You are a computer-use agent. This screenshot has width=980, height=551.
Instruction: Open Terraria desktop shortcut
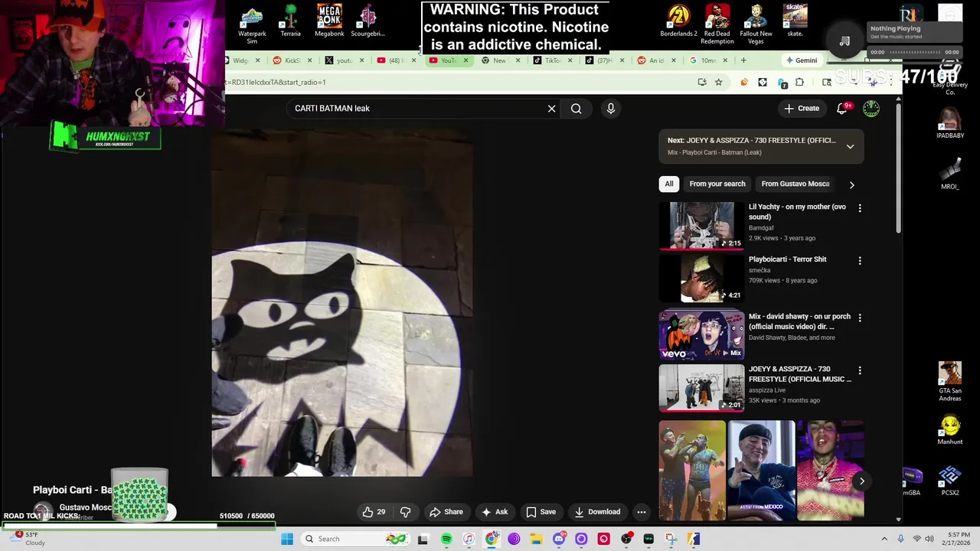point(291,21)
